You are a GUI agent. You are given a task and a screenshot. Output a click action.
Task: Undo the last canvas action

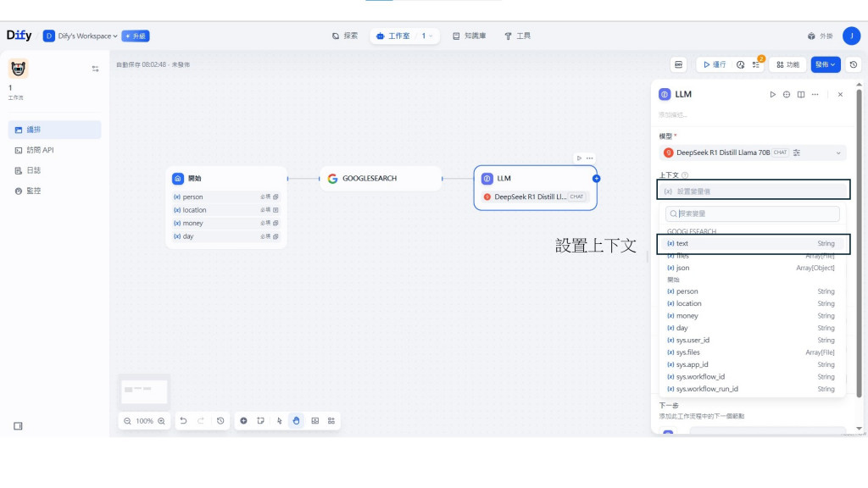click(183, 421)
